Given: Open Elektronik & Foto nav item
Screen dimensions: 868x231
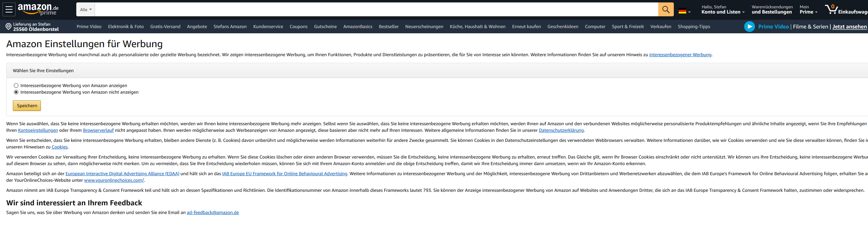Looking at the screenshot, I should [126, 26].
